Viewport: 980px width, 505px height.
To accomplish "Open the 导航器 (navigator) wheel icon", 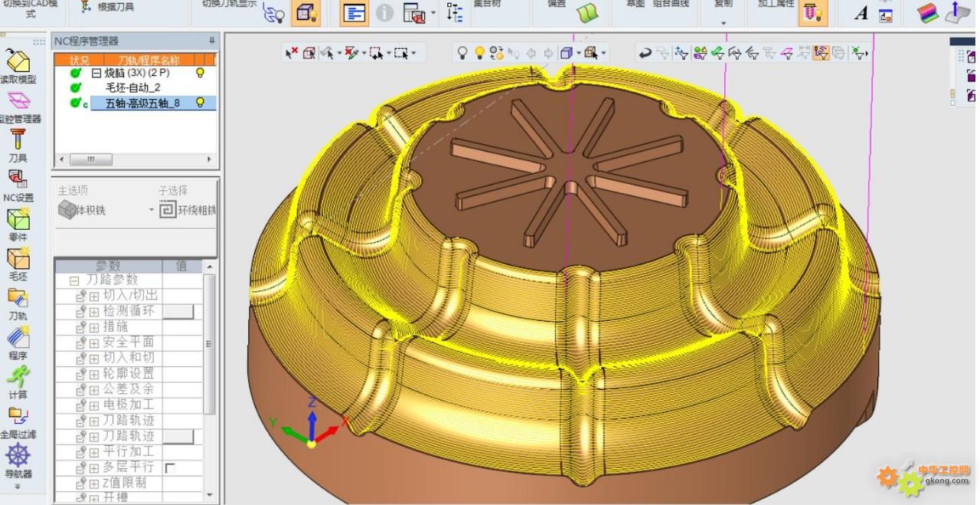I will (x=18, y=456).
